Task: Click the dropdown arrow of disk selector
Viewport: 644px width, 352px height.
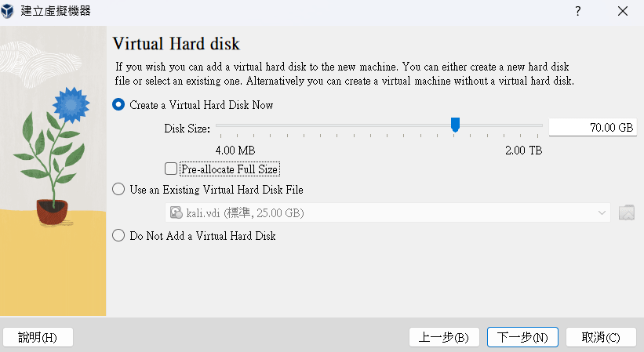Action: point(602,212)
